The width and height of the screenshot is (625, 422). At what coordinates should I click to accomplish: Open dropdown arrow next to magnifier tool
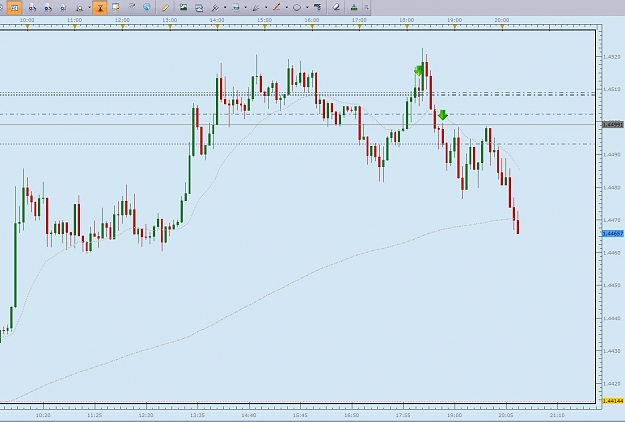coord(89,8)
